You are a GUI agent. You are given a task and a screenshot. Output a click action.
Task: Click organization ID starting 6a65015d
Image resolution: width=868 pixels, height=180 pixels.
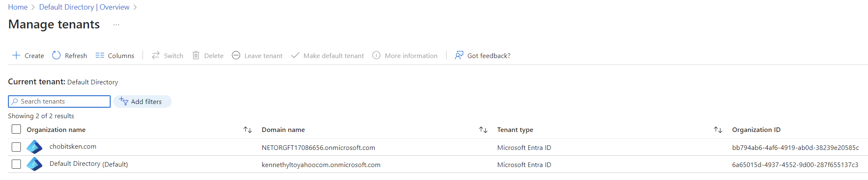click(795, 165)
